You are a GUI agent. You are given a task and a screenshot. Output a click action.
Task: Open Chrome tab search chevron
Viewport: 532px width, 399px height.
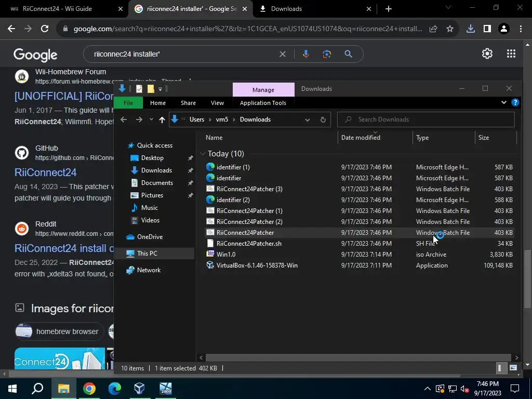point(448,7)
